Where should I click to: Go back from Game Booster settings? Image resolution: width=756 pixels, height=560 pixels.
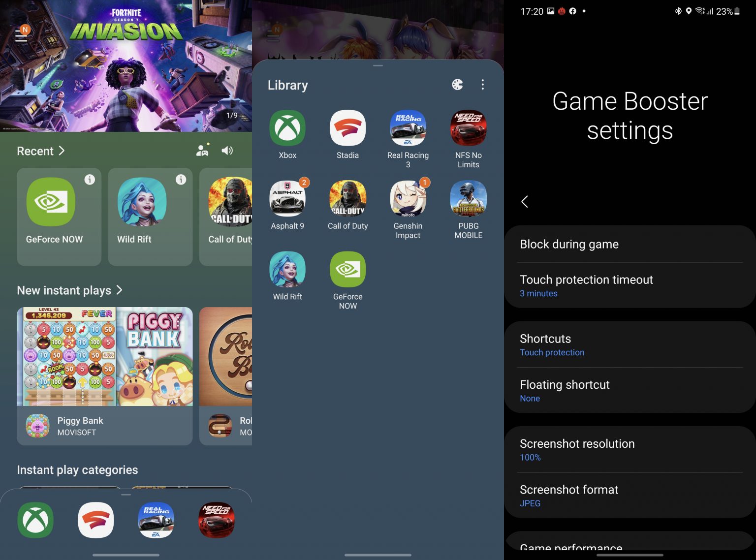pyautogui.click(x=525, y=202)
